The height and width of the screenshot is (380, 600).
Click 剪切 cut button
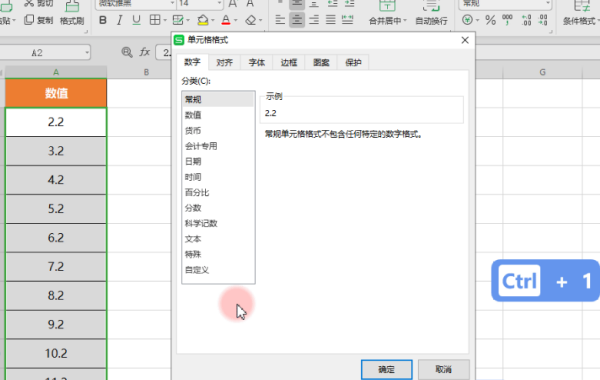(x=38, y=3)
